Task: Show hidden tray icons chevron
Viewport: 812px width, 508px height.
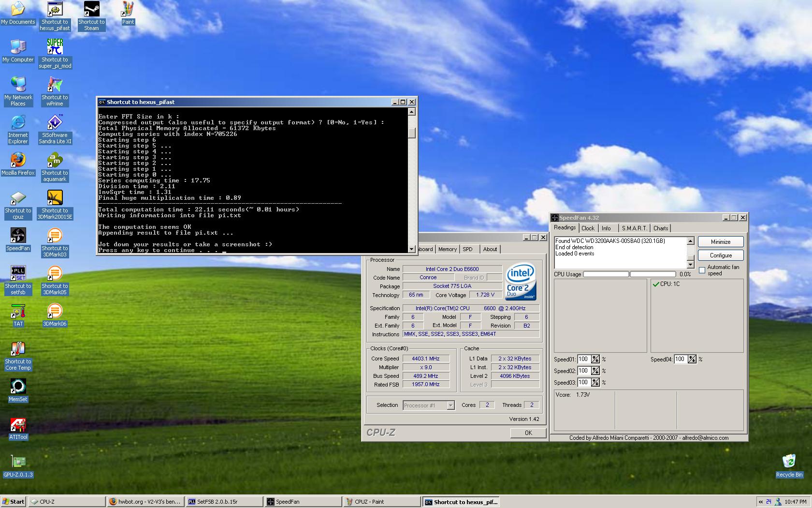Action: tap(761, 502)
